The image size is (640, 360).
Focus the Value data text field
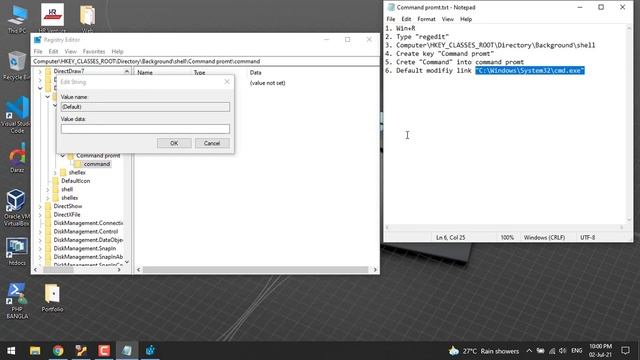(x=145, y=129)
